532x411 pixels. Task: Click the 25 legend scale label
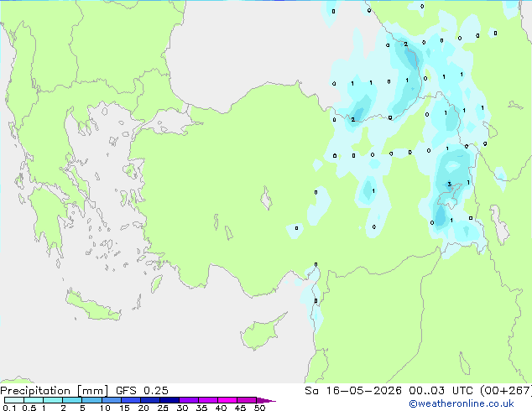[163, 408]
